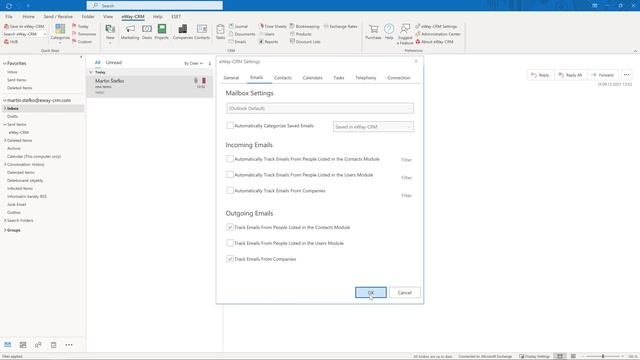
Task: Open the Outlook Default mailbox dropdown
Action: click(x=320, y=108)
